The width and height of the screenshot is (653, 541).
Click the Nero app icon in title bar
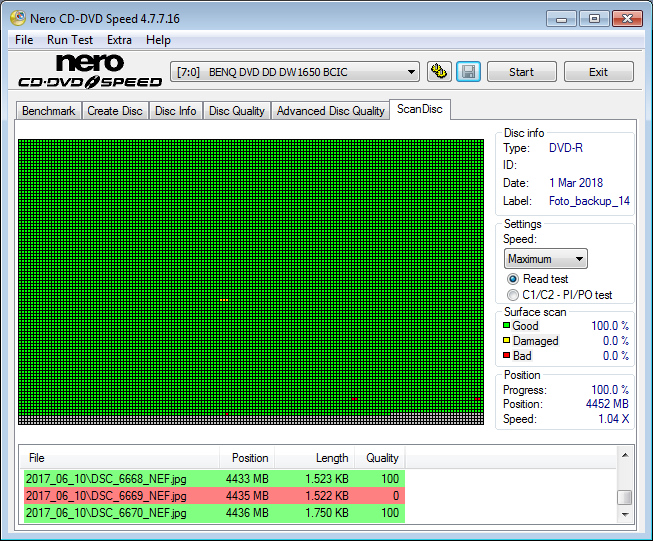pyautogui.click(x=17, y=18)
